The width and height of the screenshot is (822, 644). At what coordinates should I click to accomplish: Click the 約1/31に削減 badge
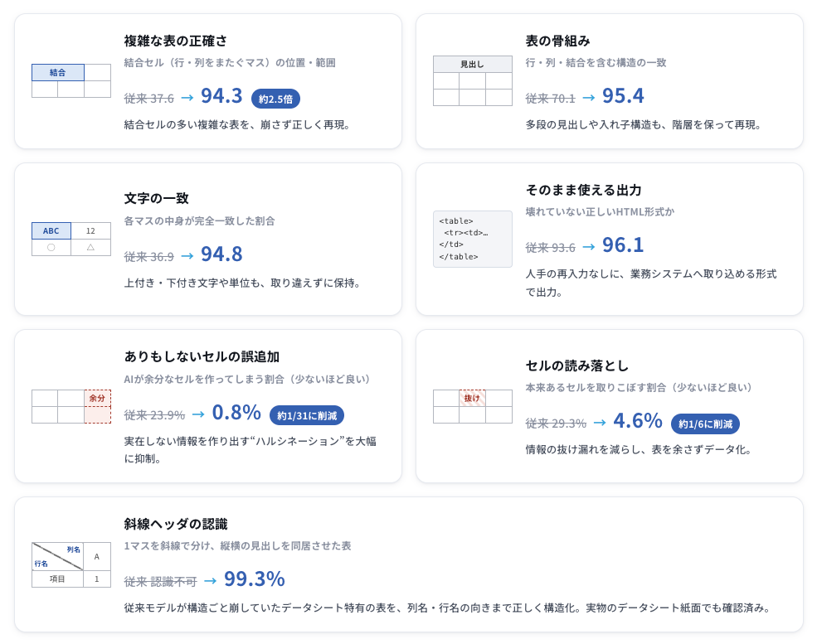(x=307, y=415)
